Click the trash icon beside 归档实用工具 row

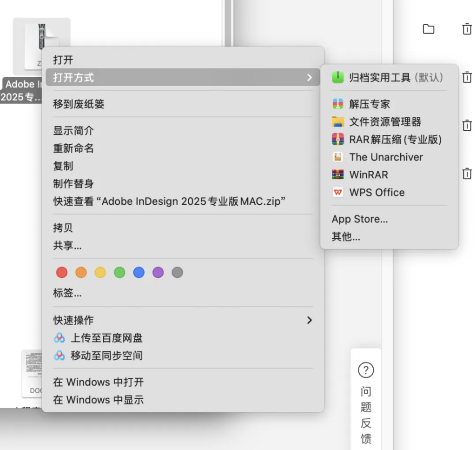[467, 77]
